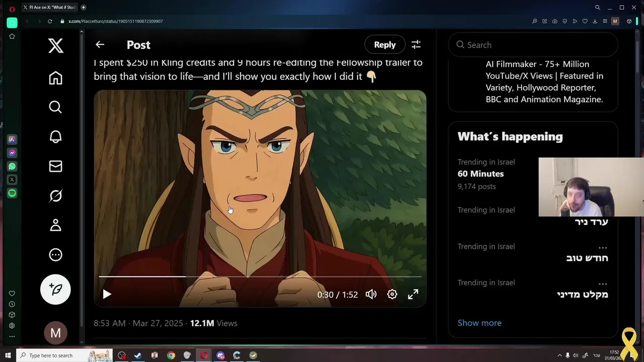Open Opera sidebar history clock
The height and width of the screenshot is (362, 644).
[x=12, y=304]
